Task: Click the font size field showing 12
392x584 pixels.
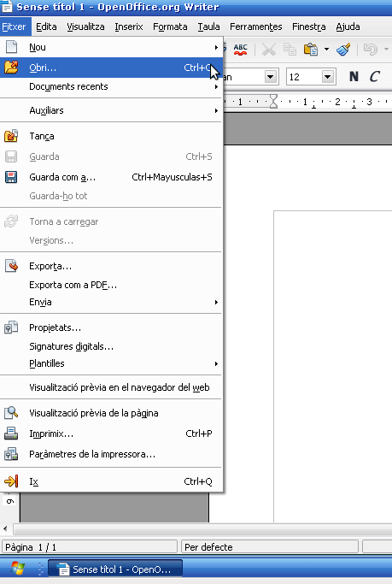Action: coord(304,77)
